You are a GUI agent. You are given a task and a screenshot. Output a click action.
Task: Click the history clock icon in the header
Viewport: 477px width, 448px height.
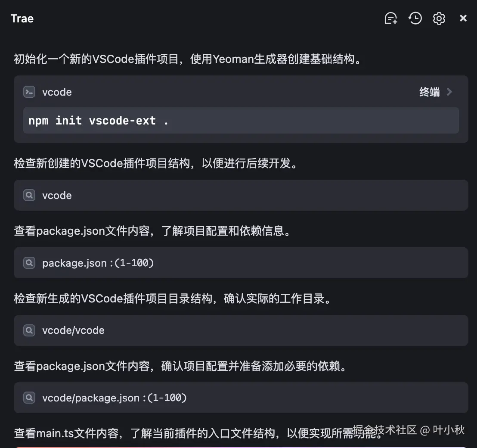415,18
